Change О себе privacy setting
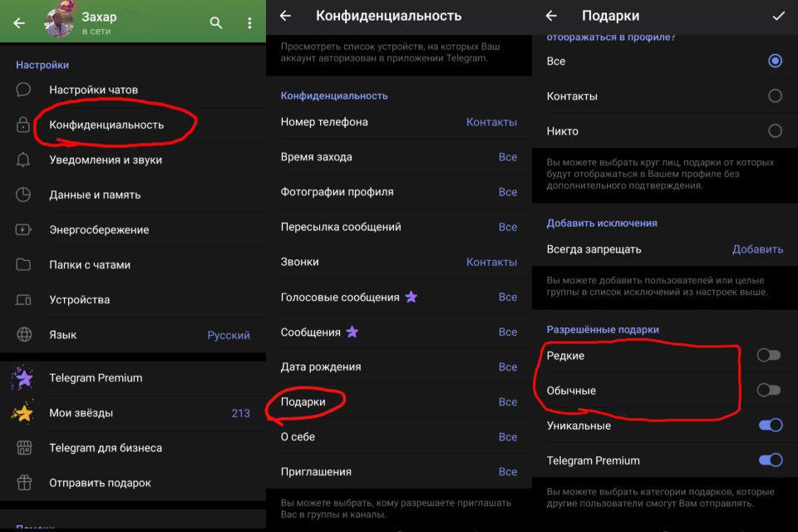Screen dimensions: 798x532 pyautogui.click(x=399, y=436)
